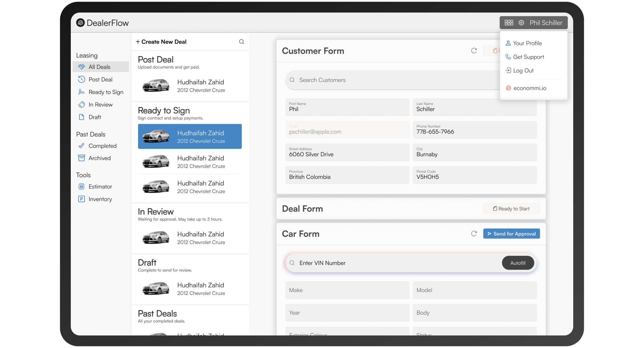This screenshot has width=644, height=348.
Task: Select the highlighted Hudhaifah Zahid ready-to-sign deal
Action: tap(190, 136)
